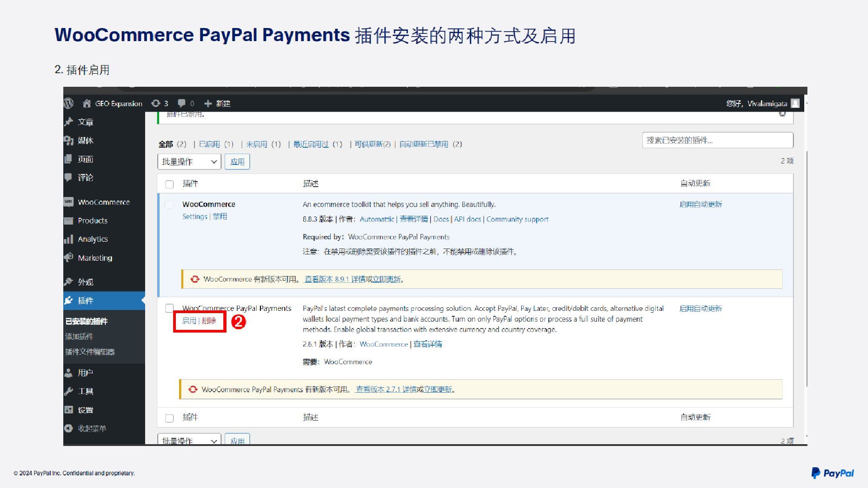This screenshot has width=868, height=488.
Task: Click the WordPress logo in admin bar
Action: point(68,103)
